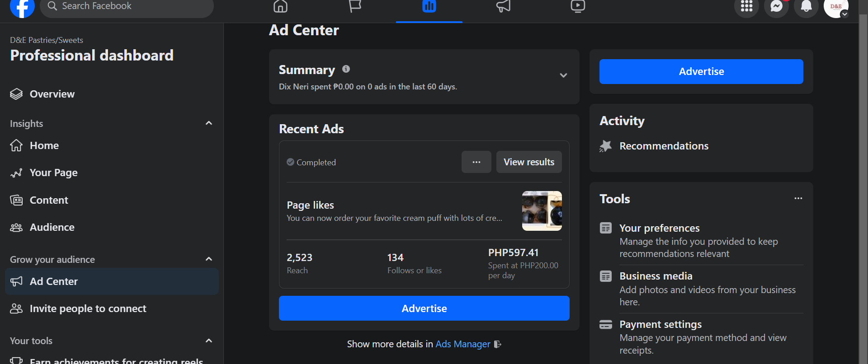
Task: Click the Summary info icon
Action: 346,69
